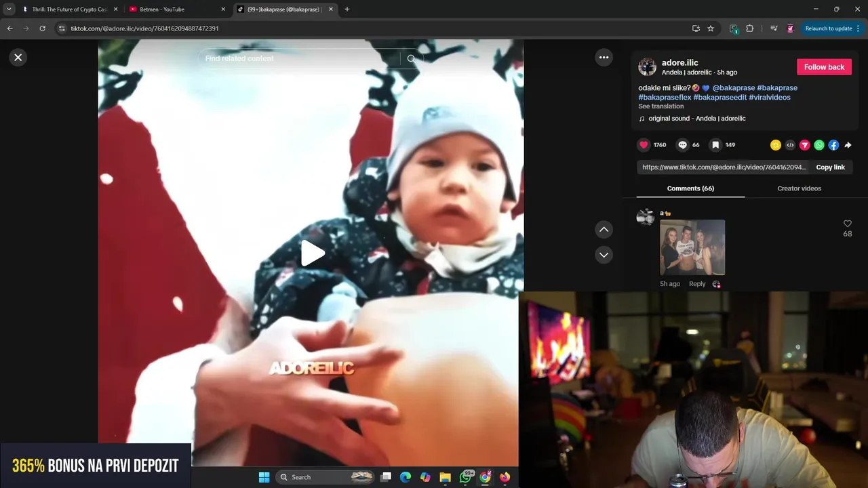
Task: Open the Extensions puzzle icon
Action: tap(749, 28)
